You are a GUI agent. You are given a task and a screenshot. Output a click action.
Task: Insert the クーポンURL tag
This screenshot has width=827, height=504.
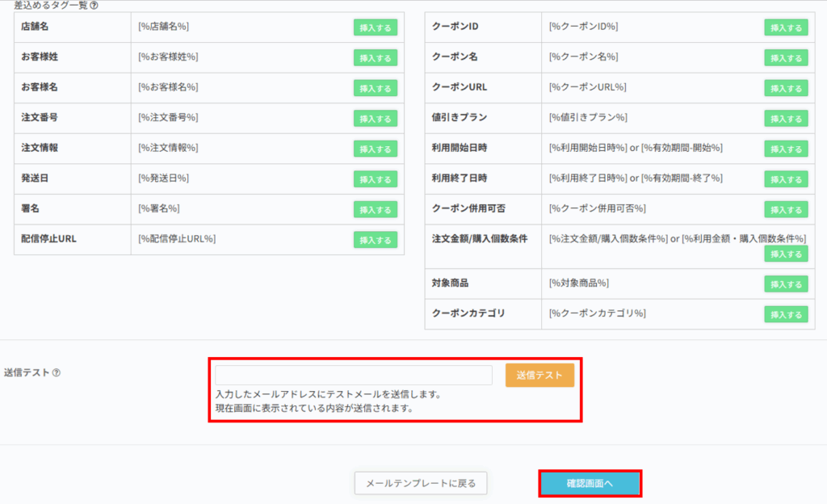tap(786, 88)
